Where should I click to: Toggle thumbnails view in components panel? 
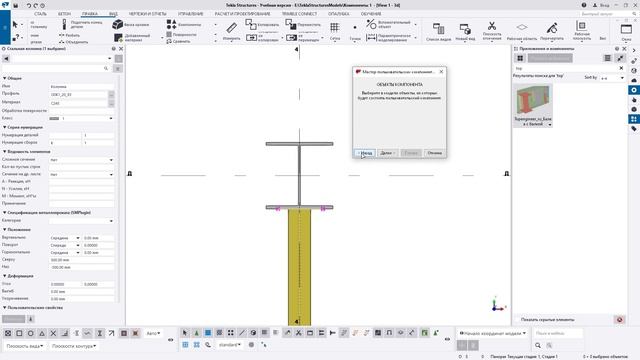tap(520, 58)
